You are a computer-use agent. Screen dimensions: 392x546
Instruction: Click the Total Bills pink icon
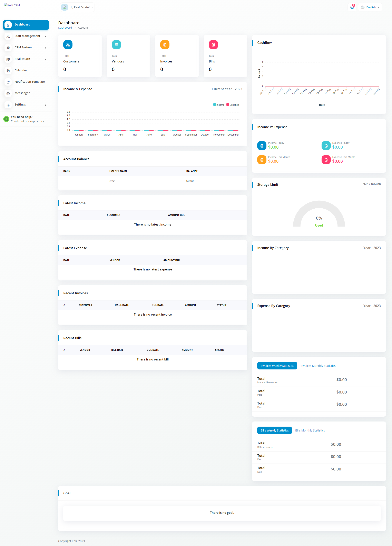[213, 44]
